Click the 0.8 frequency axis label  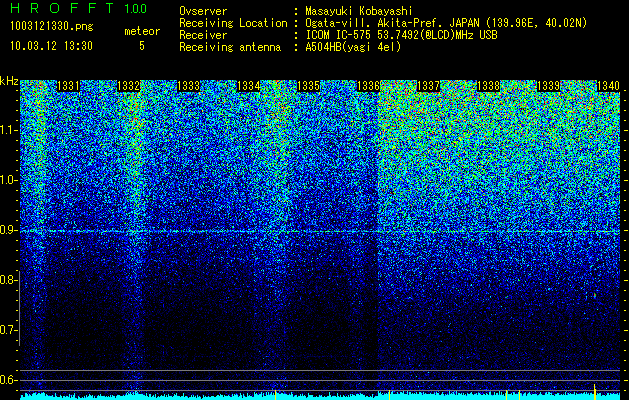pos(8,280)
